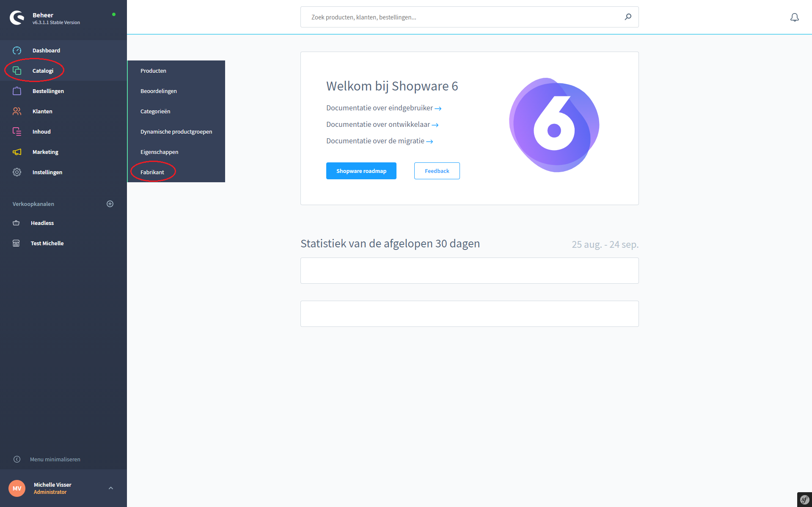Open the Symfony debug toolbar icon

coord(804,499)
